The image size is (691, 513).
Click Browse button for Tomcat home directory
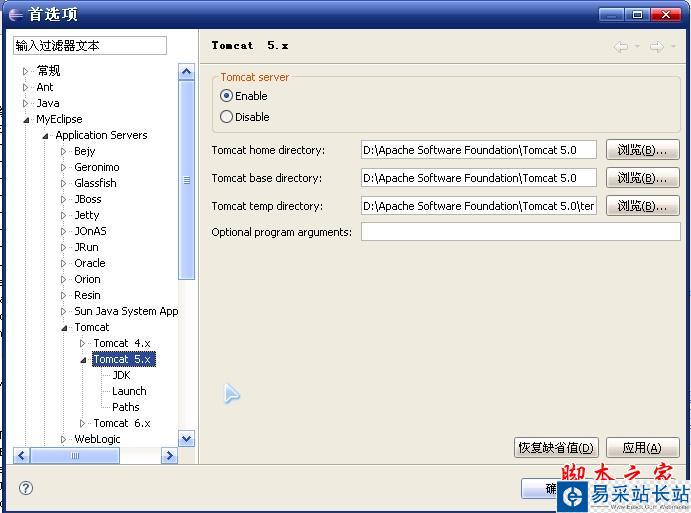click(643, 150)
